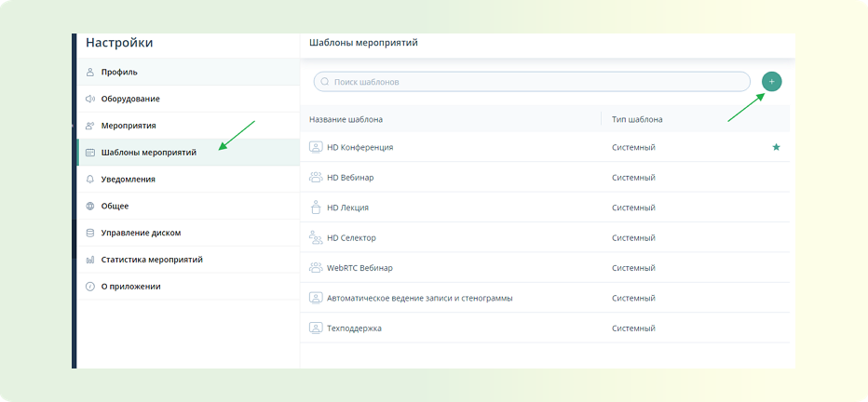Viewport: 868px width, 402px height.
Task: Click the О приложении info icon
Action: pyautogui.click(x=90, y=287)
